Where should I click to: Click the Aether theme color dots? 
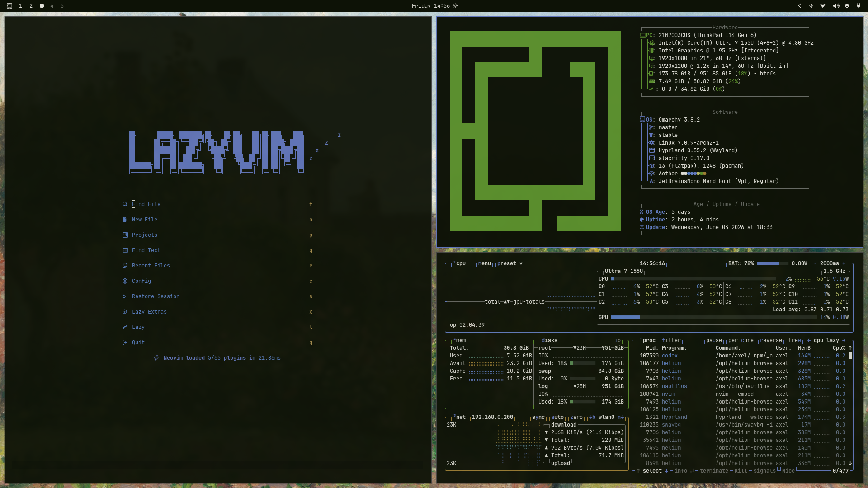point(693,174)
